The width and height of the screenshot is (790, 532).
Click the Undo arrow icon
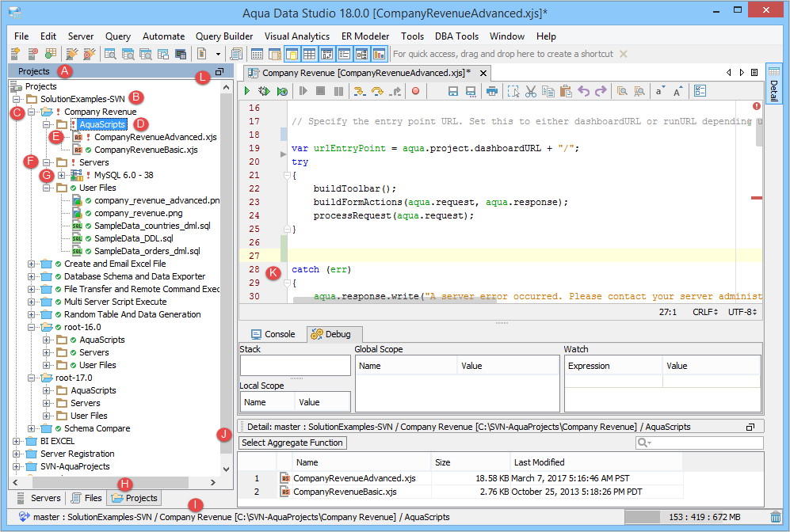pyautogui.click(x=584, y=92)
